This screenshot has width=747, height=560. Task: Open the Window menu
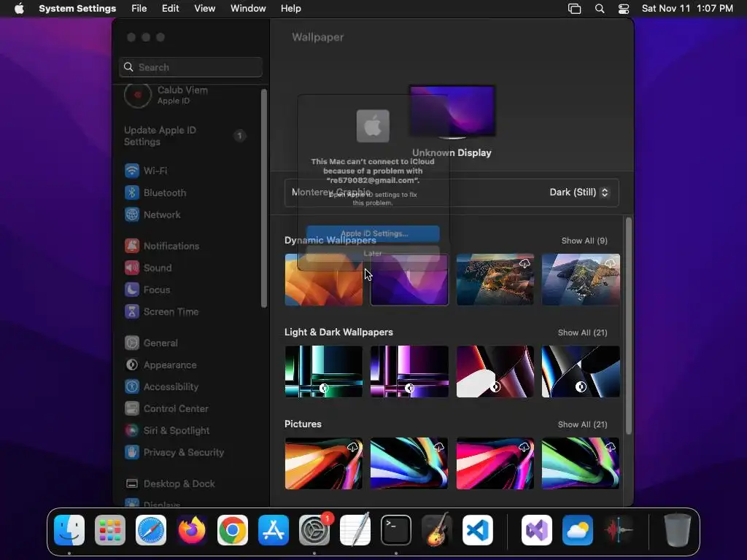[248, 9]
